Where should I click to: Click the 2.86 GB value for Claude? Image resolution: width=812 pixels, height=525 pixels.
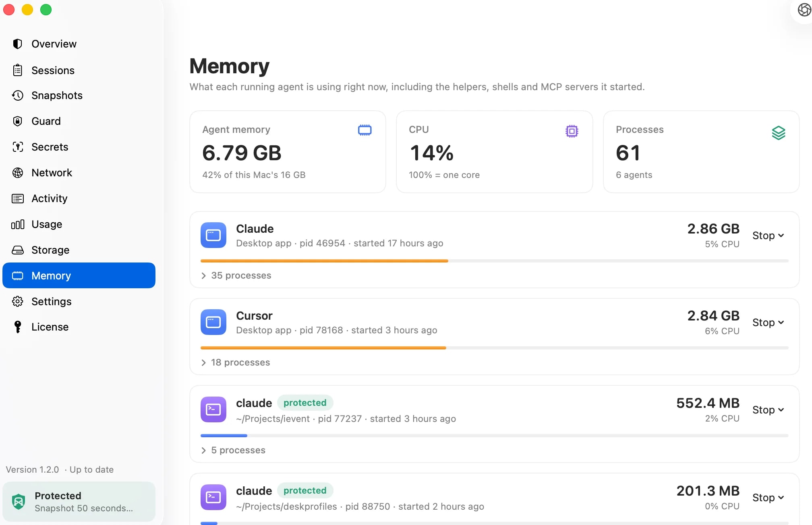coord(713,229)
